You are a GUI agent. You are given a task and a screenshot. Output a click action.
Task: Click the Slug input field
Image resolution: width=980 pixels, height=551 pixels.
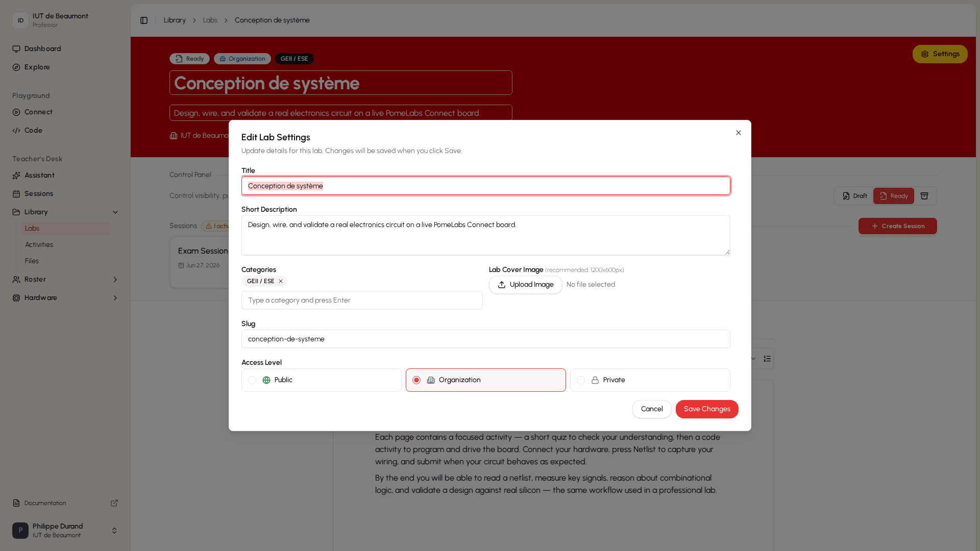click(485, 339)
